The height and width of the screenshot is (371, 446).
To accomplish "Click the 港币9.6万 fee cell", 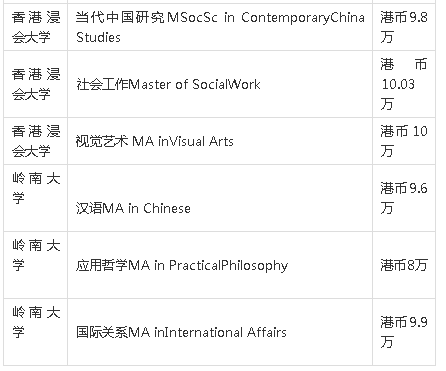I will pos(404,198).
